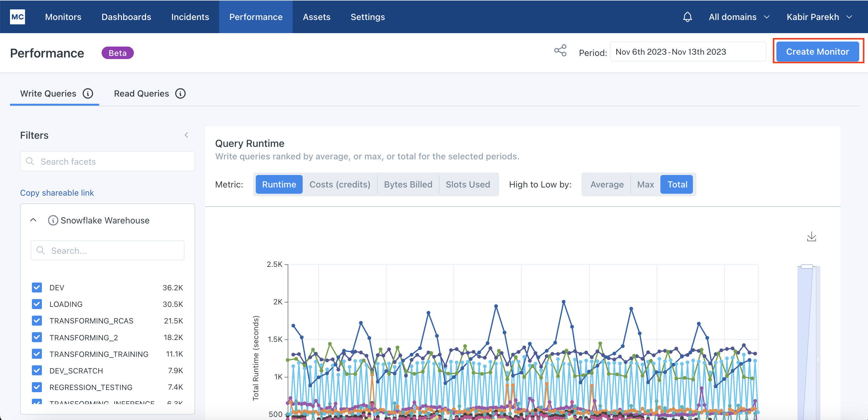
Task: Click the share icon beside Period
Action: pos(560,51)
